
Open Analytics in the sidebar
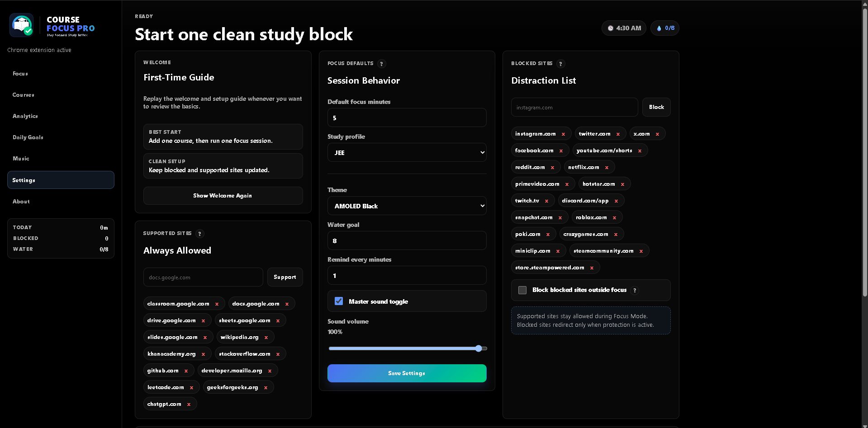(x=61, y=116)
